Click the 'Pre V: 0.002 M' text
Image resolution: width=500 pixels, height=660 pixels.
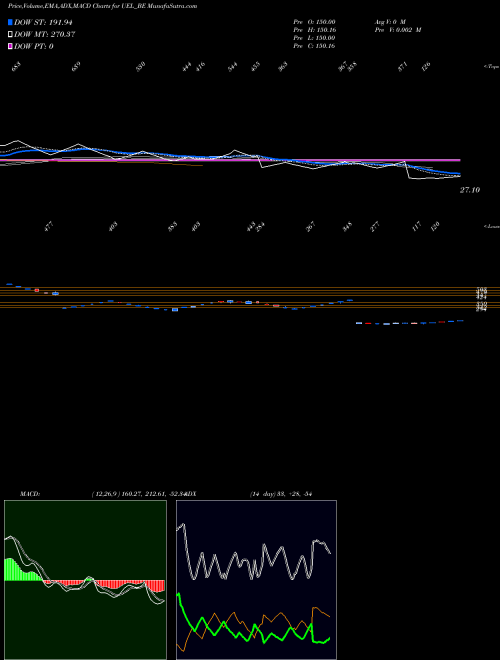tap(398, 30)
